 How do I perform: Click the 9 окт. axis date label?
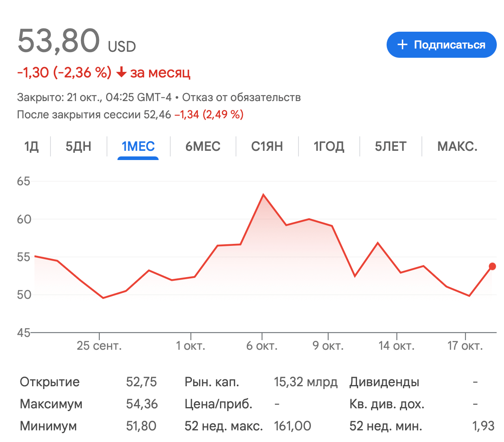tap(328, 346)
